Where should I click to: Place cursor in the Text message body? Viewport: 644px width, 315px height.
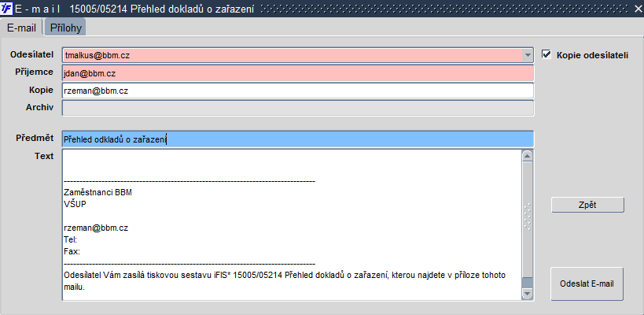(292, 224)
